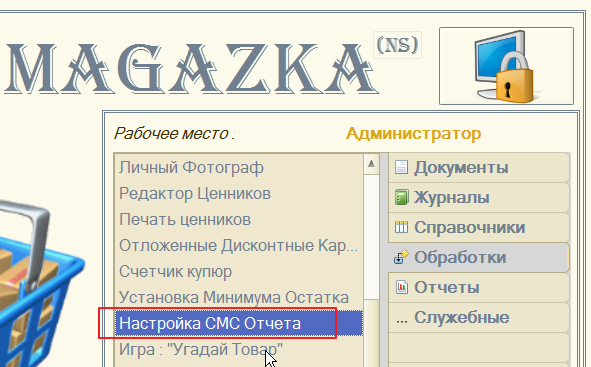Click the (NS) badge next to logo
591x367 pixels.
[x=397, y=45]
